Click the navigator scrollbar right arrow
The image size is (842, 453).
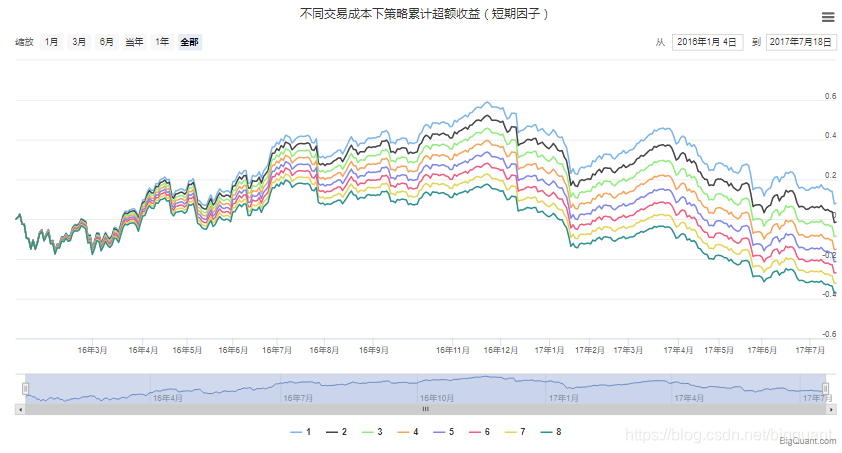click(831, 410)
